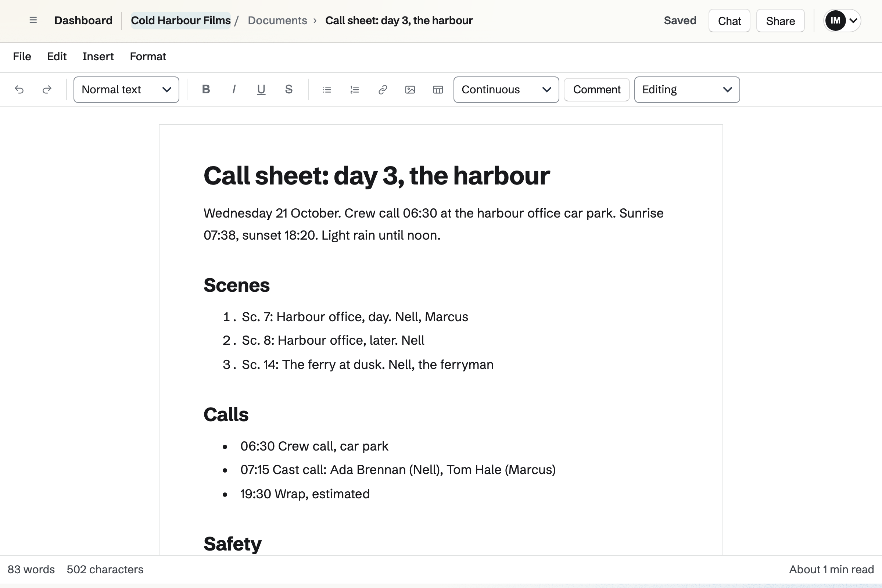The image size is (882, 588).
Task: Toggle bold formatting
Action: click(206, 90)
